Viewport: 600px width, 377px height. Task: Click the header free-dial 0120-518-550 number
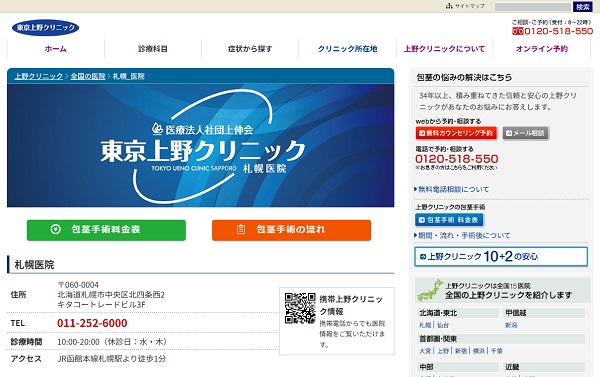click(x=559, y=31)
